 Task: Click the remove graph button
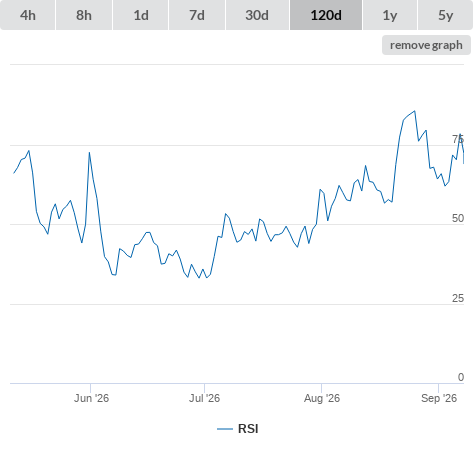426,45
